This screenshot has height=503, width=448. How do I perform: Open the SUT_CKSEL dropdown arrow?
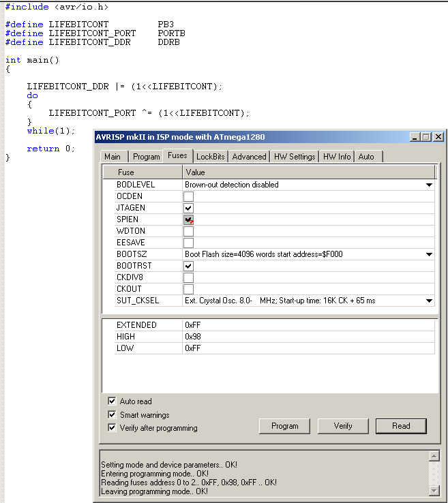click(x=429, y=301)
